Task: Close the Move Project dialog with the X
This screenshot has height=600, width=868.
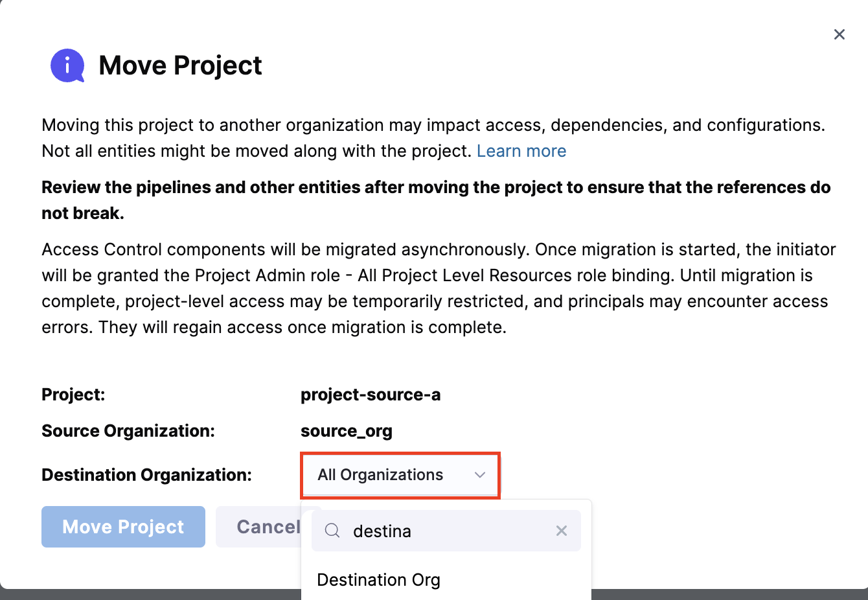Action: pos(839,34)
